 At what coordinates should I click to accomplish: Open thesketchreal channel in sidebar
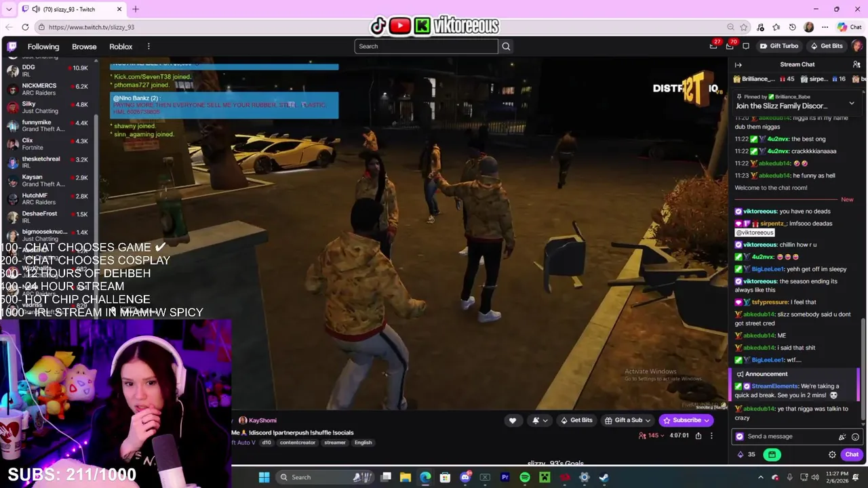(x=47, y=162)
